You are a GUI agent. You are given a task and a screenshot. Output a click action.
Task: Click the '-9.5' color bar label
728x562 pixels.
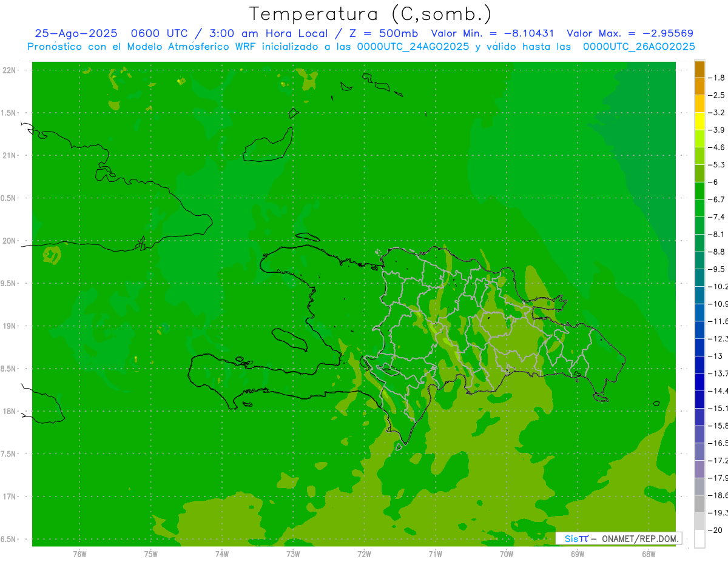718,269
